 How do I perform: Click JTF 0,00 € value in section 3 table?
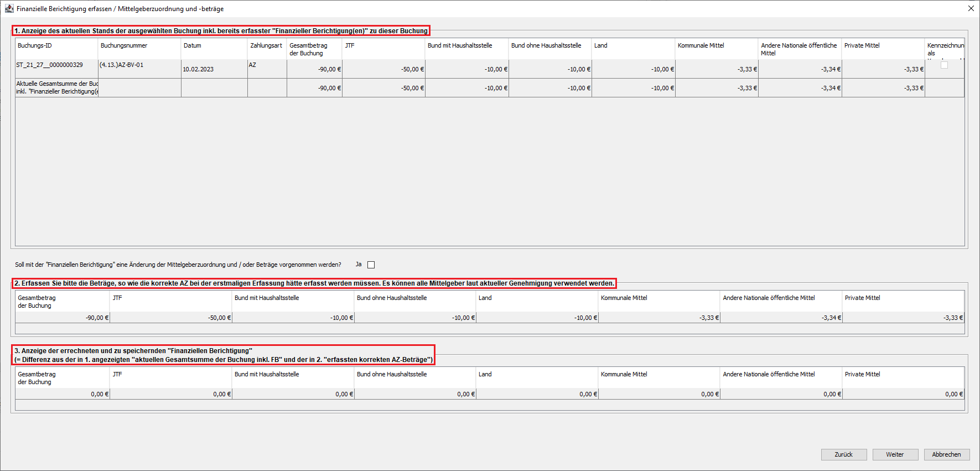click(171, 394)
